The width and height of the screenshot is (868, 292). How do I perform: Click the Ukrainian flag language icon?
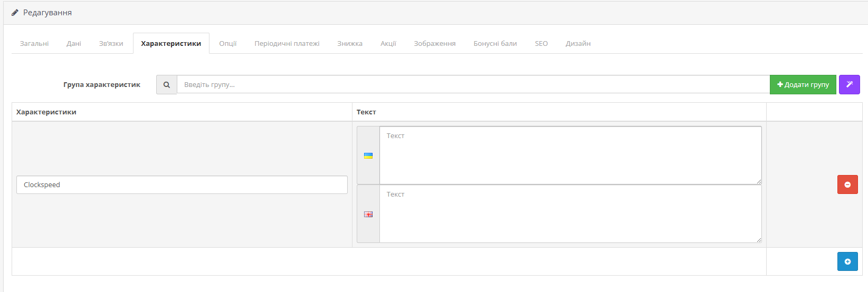[x=368, y=155]
